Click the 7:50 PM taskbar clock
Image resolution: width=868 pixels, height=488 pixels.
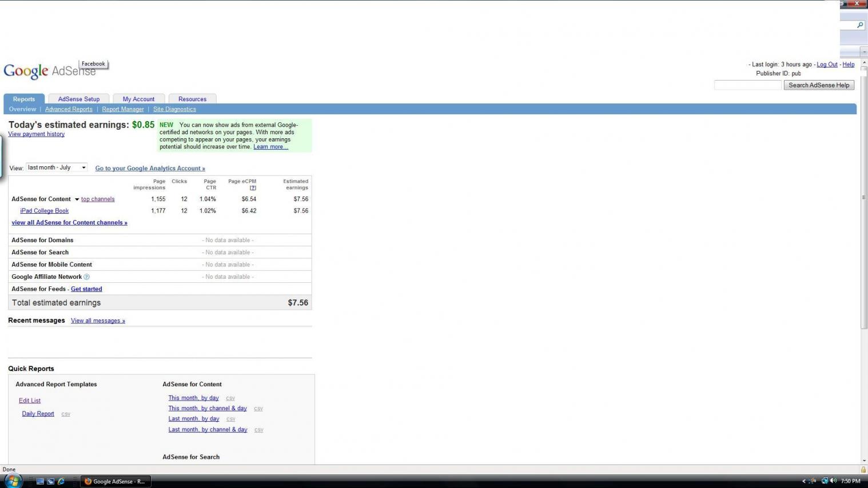850,481
